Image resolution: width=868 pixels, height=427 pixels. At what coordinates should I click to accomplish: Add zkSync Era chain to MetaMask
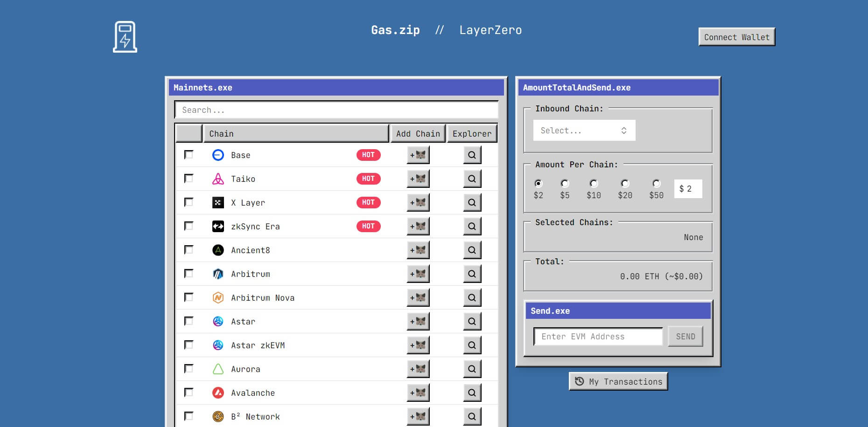(x=418, y=226)
